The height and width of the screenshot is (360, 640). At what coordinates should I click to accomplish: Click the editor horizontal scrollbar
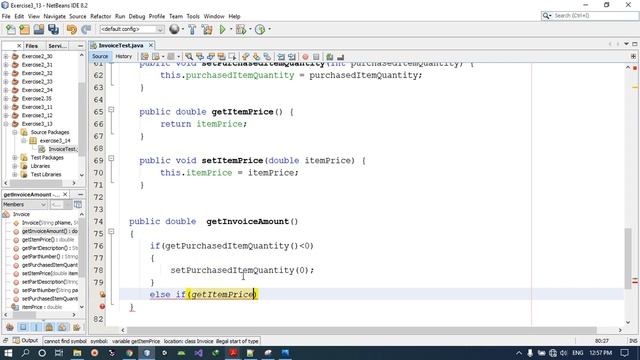362,330
